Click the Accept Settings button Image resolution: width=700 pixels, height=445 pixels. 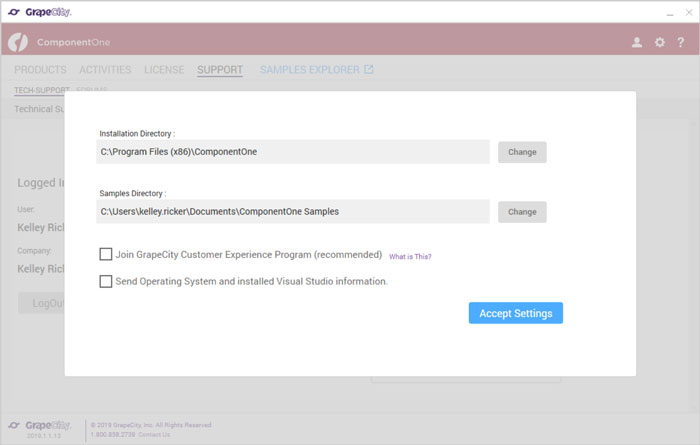point(516,313)
